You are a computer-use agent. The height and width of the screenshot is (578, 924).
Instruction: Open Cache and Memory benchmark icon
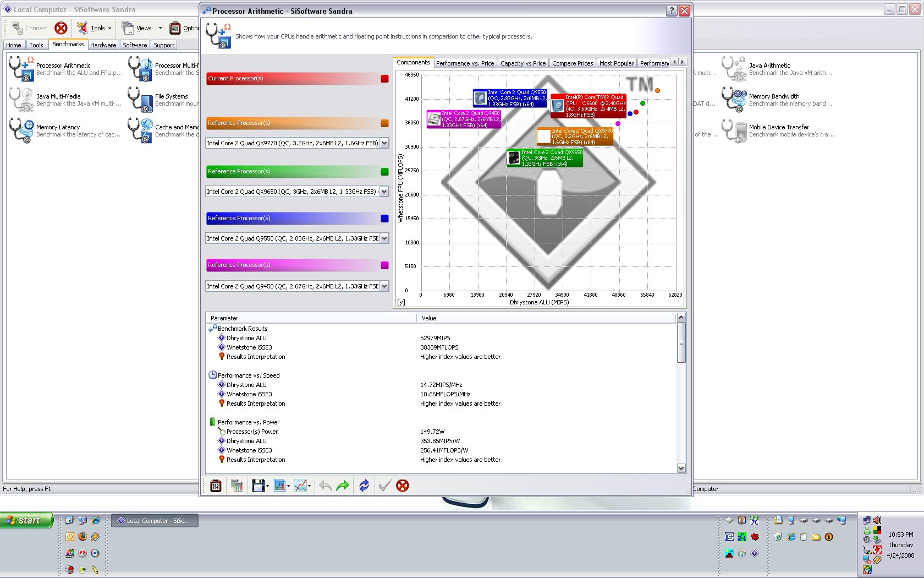pyautogui.click(x=141, y=130)
